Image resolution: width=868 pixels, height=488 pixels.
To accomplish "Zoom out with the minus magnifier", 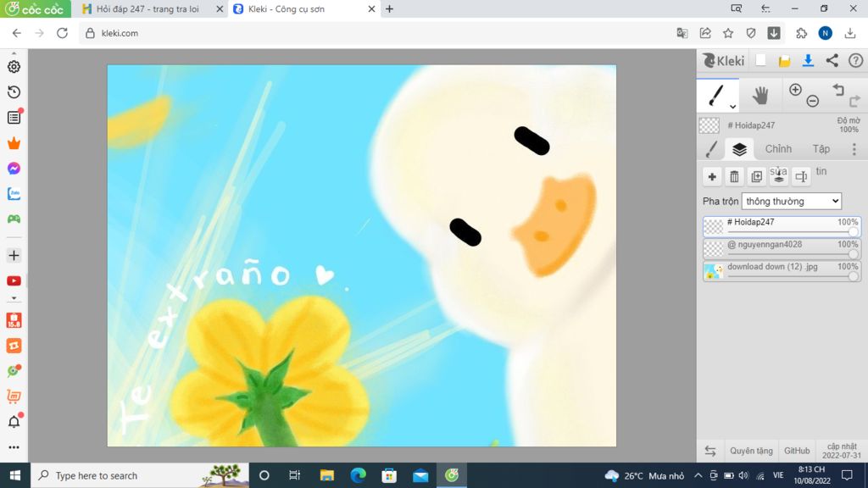I will [x=813, y=101].
